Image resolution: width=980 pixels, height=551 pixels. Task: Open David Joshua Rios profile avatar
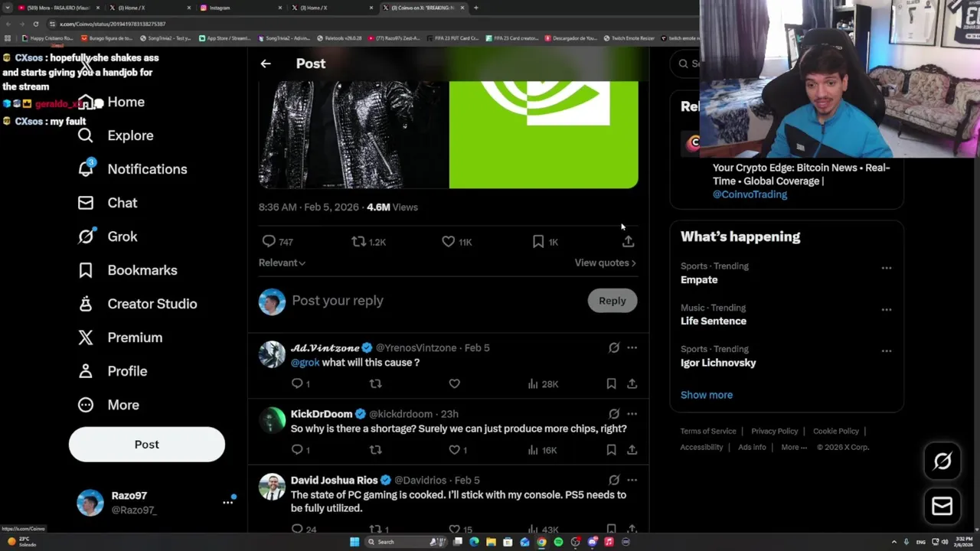(272, 487)
